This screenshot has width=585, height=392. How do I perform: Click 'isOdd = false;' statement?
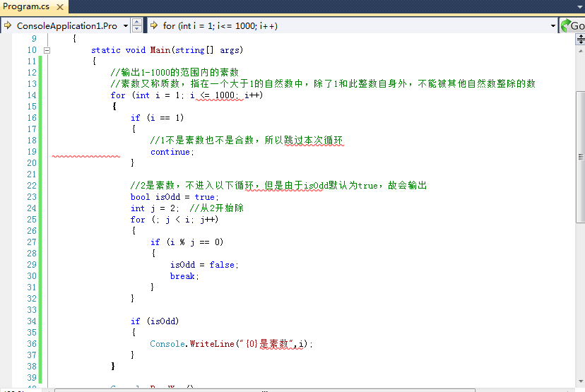tap(204, 265)
